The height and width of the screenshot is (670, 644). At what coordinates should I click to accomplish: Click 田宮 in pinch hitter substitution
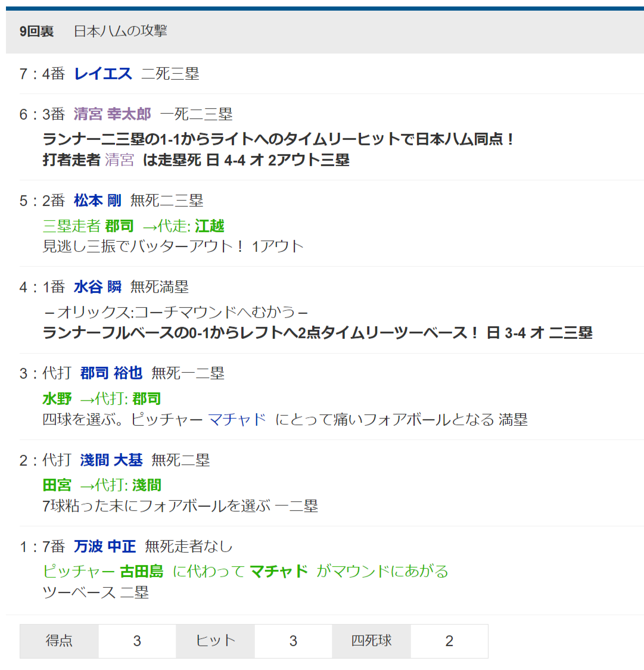point(57,485)
